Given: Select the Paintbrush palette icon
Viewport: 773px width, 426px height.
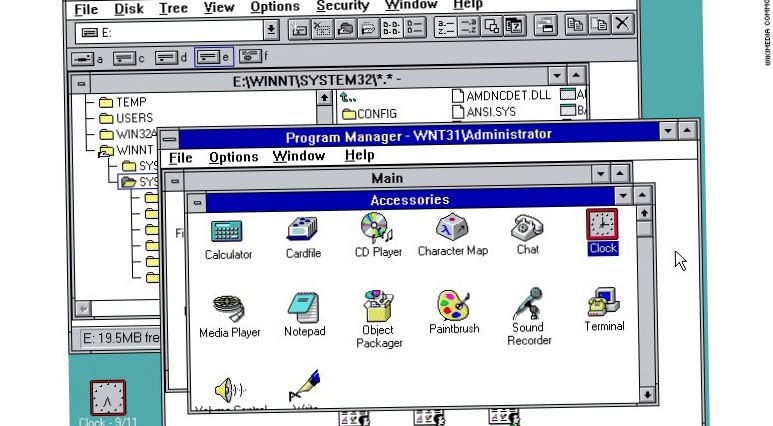Looking at the screenshot, I should point(454,305).
